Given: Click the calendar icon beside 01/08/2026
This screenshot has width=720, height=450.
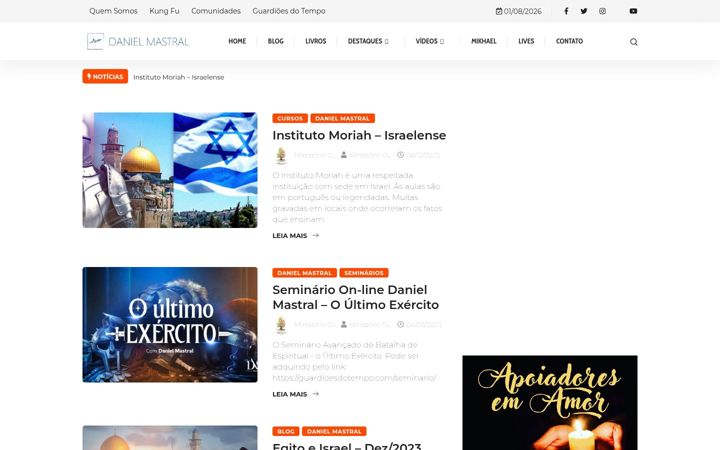Looking at the screenshot, I should tap(499, 11).
